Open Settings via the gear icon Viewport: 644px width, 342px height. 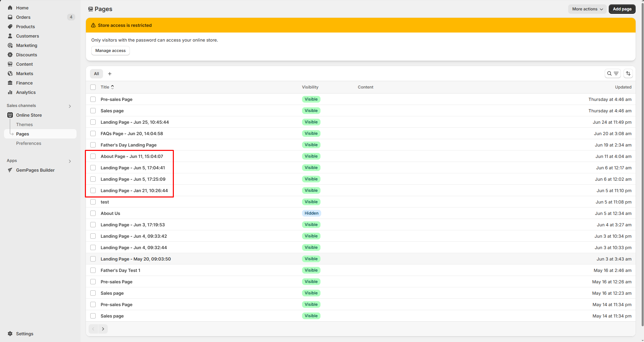pyautogui.click(x=10, y=334)
